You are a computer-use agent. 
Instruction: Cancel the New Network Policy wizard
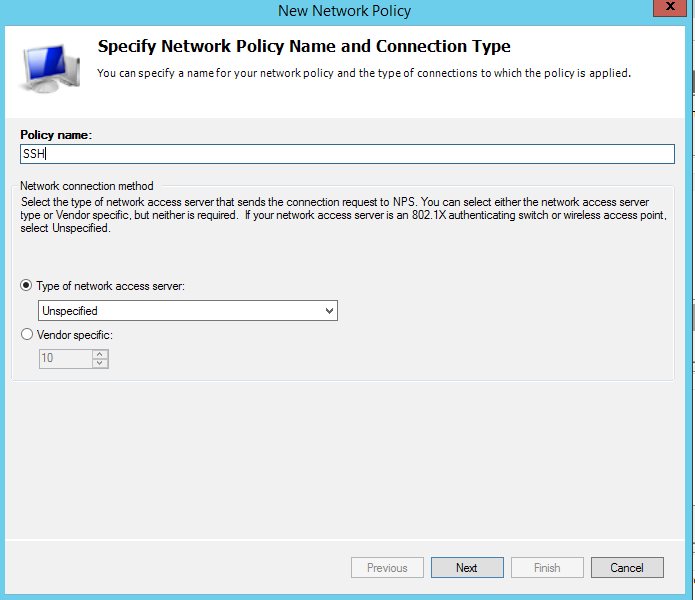click(627, 568)
